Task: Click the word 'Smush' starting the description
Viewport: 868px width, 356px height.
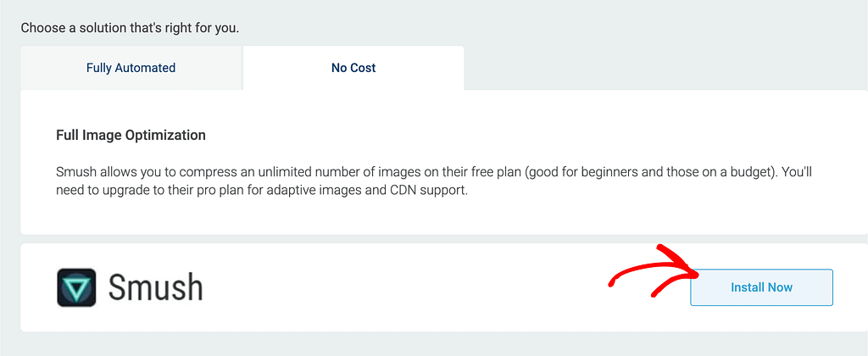Action: (72, 171)
